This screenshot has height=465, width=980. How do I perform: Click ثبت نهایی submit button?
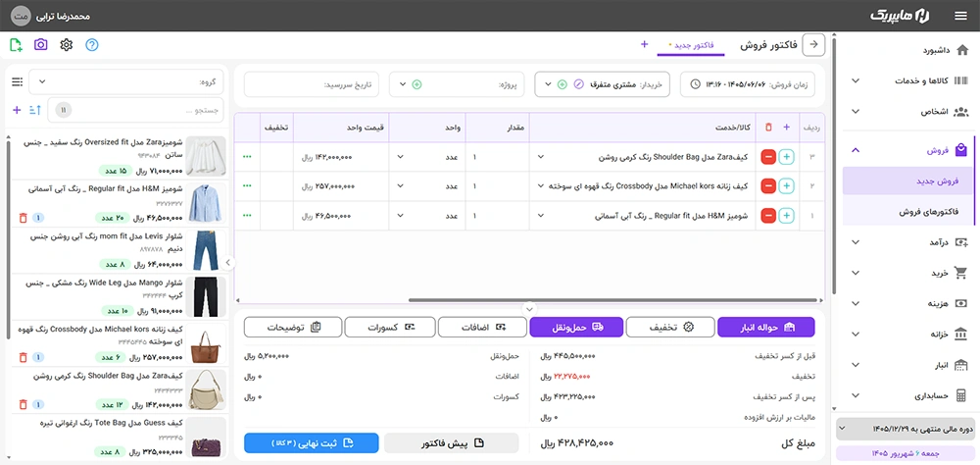pos(312,443)
